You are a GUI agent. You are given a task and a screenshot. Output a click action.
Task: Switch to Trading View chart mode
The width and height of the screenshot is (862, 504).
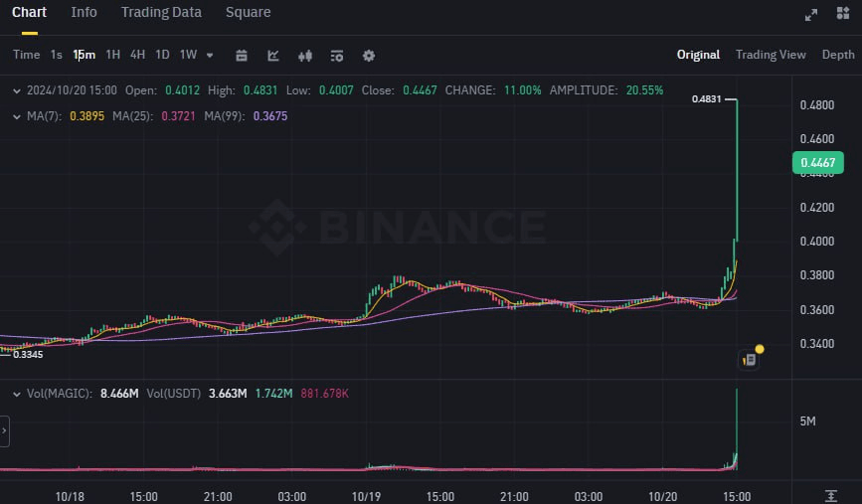click(771, 55)
